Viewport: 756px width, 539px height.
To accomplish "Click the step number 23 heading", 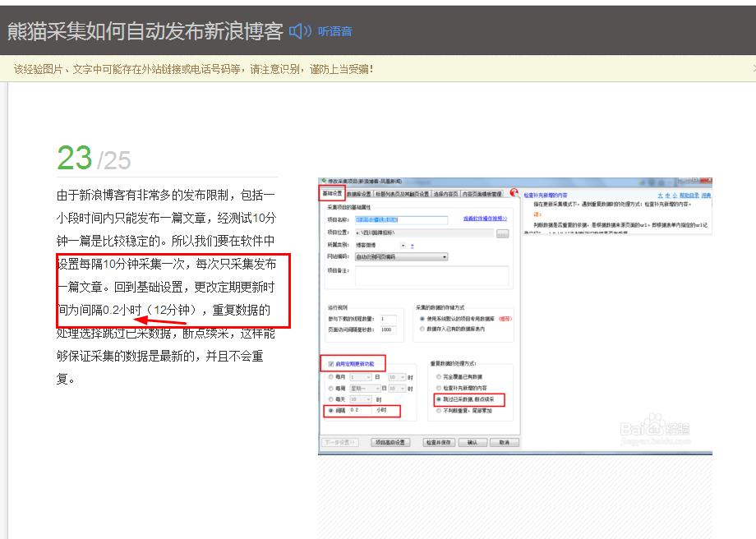I will 75,158.
